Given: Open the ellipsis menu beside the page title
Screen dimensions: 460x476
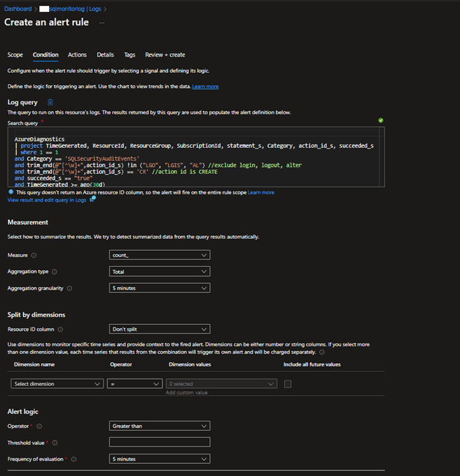Looking at the screenshot, I should 102,23.
